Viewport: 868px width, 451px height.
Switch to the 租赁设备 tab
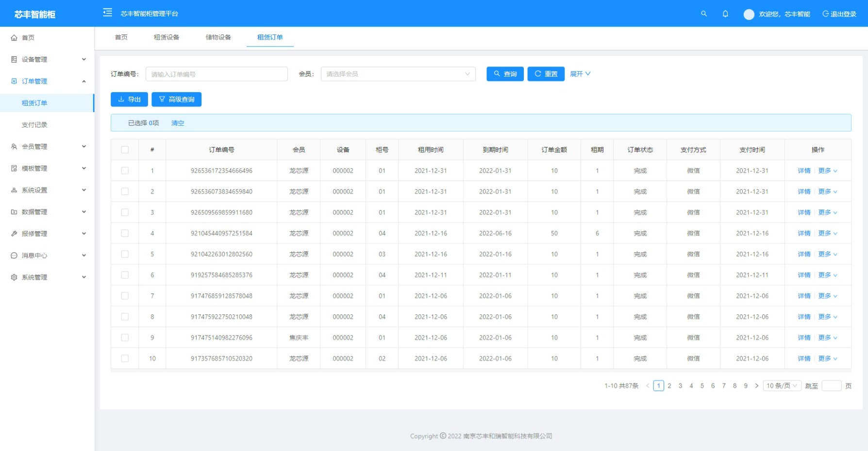coord(167,37)
